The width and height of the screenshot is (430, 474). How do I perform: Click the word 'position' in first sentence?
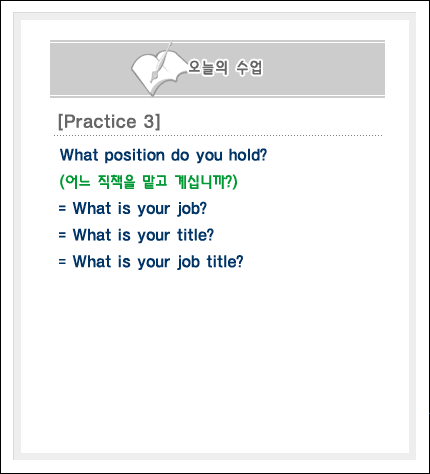135,156
